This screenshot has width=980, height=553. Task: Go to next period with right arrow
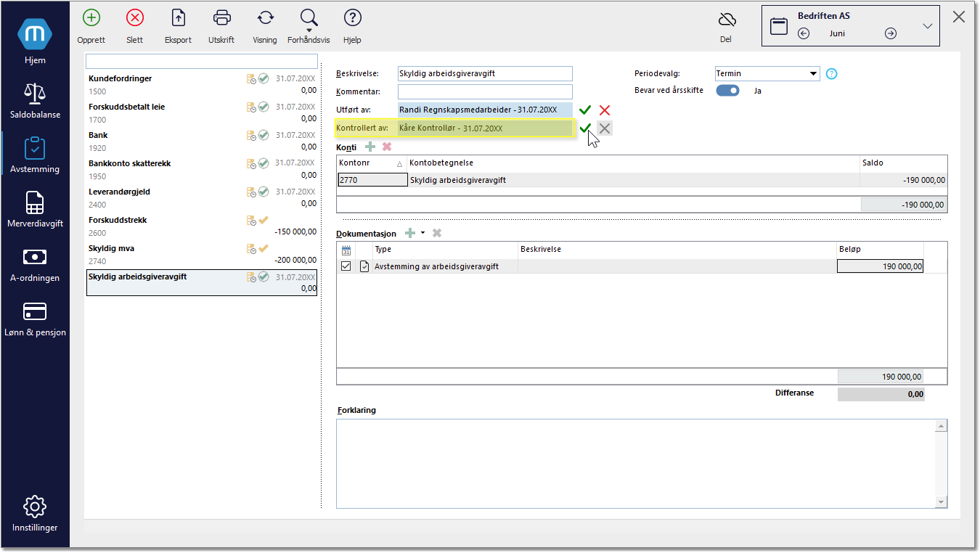tap(891, 33)
